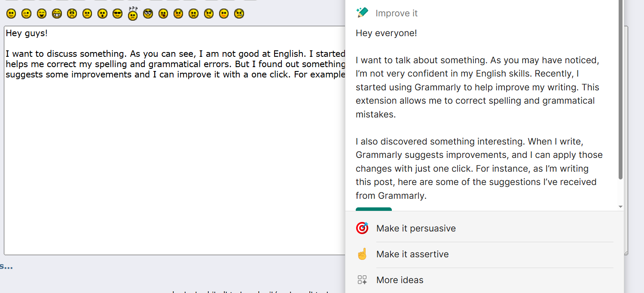Insert the sad frowning emoticon
The image size is (644, 293).
point(87,14)
